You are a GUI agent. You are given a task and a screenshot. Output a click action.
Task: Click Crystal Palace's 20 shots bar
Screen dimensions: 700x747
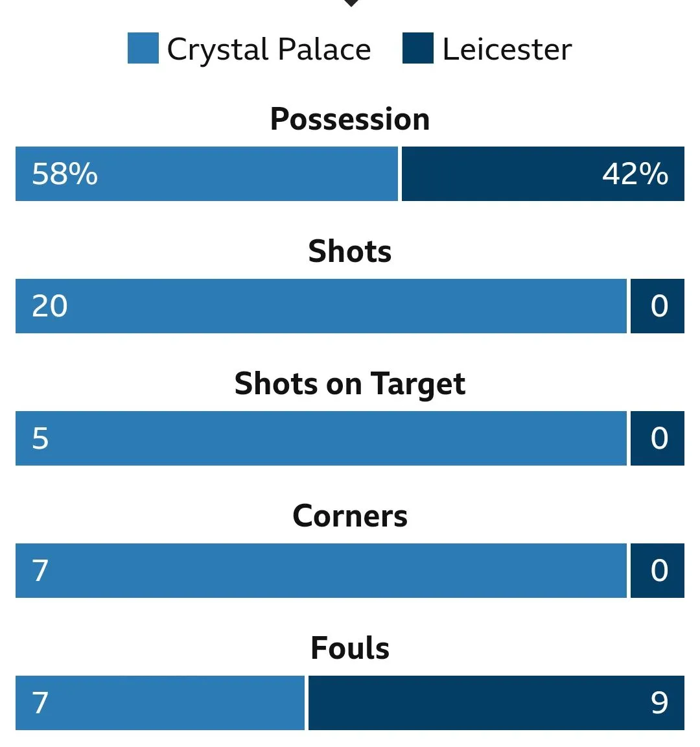[321, 306]
